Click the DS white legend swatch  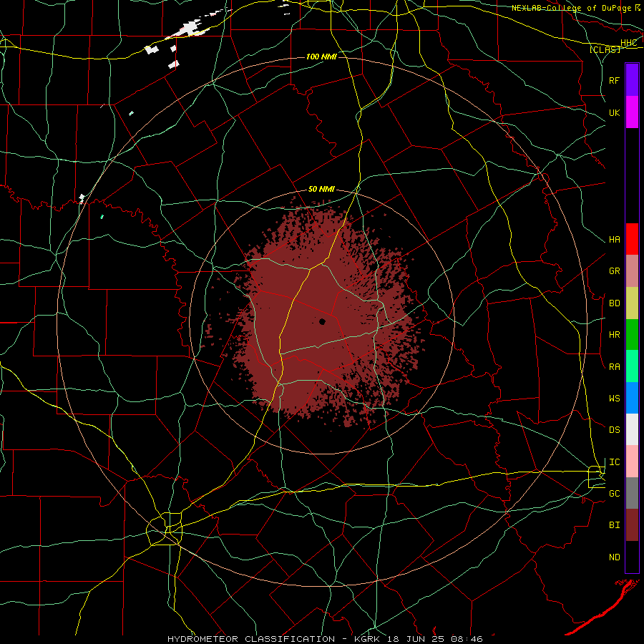pyautogui.click(x=632, y=429)
